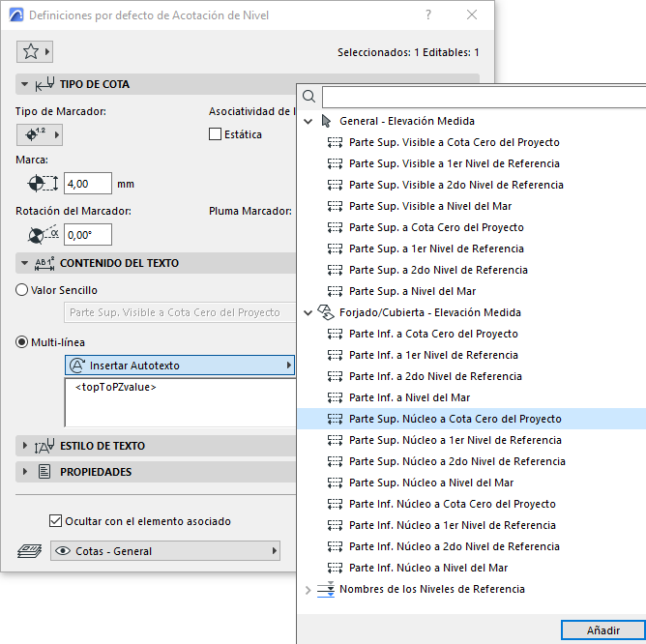646x644 pixels.
Task: Select Parte Sup. a 2do Nivel de Referencia
Action: click(x=438, y=270)
